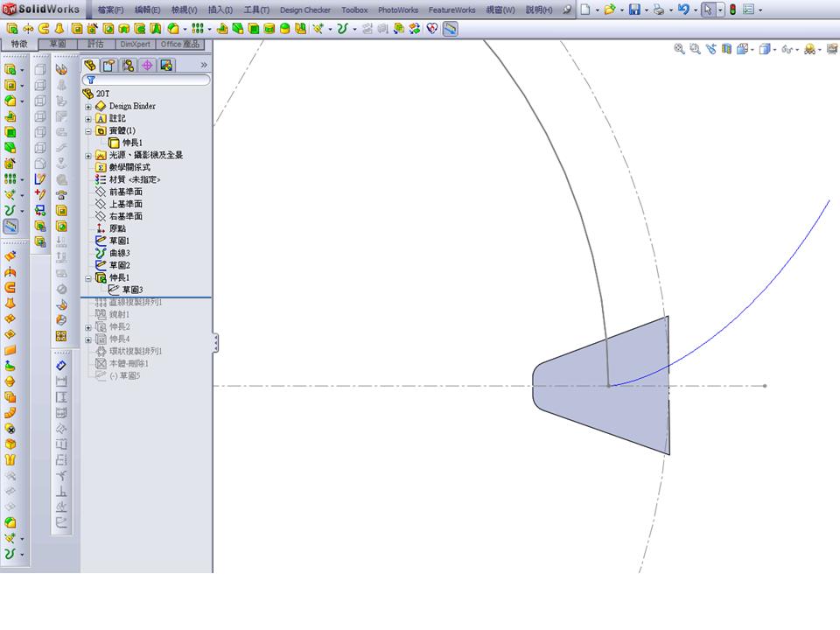Select 數學關係式 equations item
Image resolution: width=840 pixels, height=630 pixels.
click(x=129, y=167)
